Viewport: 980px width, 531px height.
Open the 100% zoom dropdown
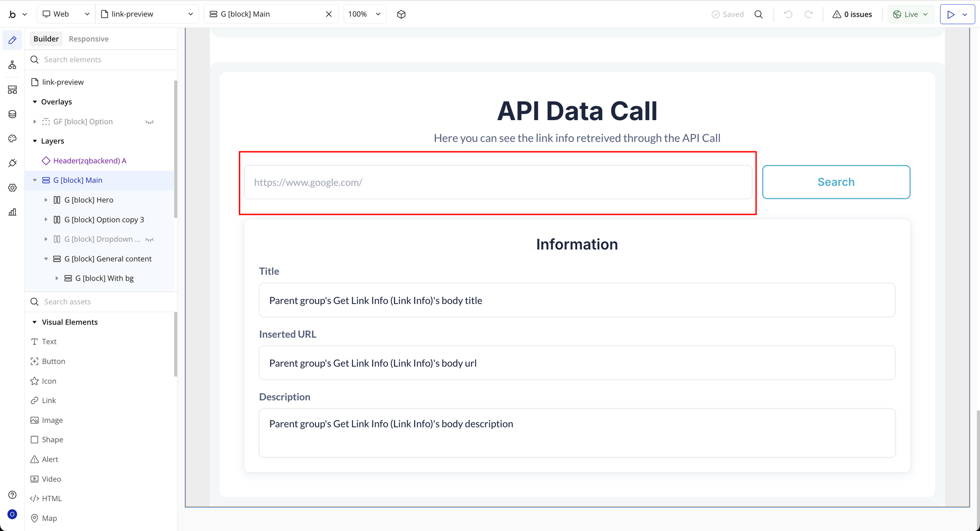pos(365,14)
